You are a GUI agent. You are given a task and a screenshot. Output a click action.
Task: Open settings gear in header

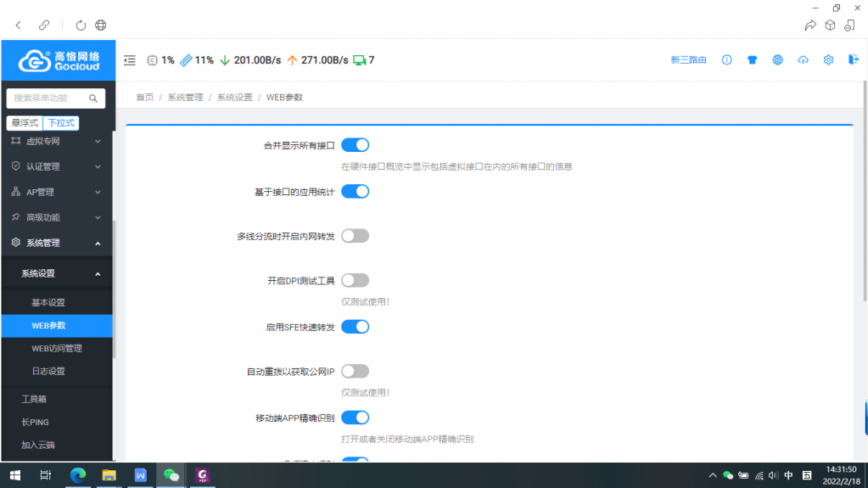tap(828, 59)
